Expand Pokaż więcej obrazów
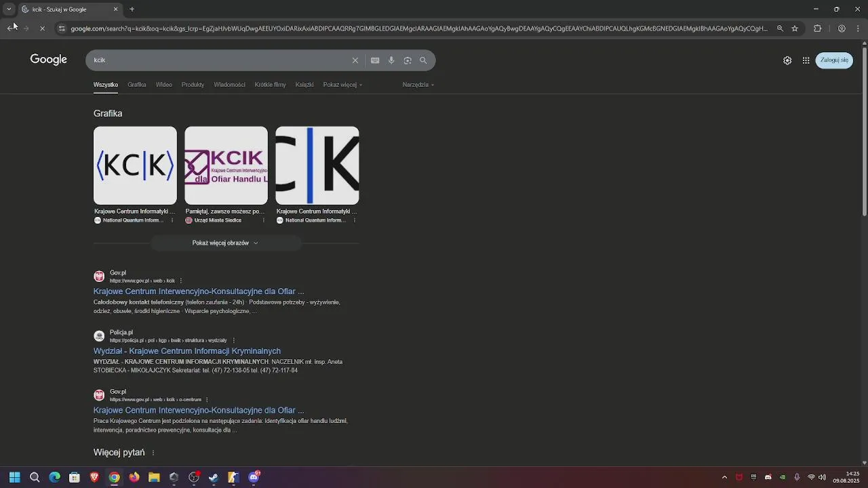Viewport: 868px width, 488px height. [x=226, y=243]
